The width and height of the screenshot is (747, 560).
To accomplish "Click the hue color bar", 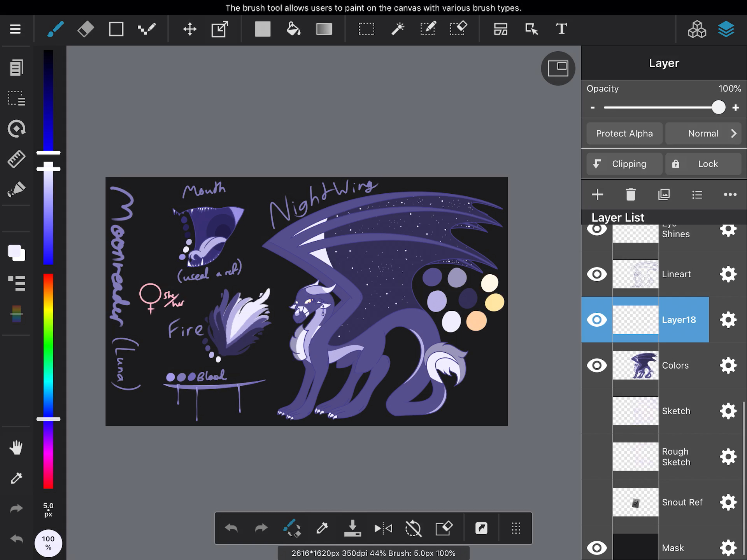I will tap(48, 381).
